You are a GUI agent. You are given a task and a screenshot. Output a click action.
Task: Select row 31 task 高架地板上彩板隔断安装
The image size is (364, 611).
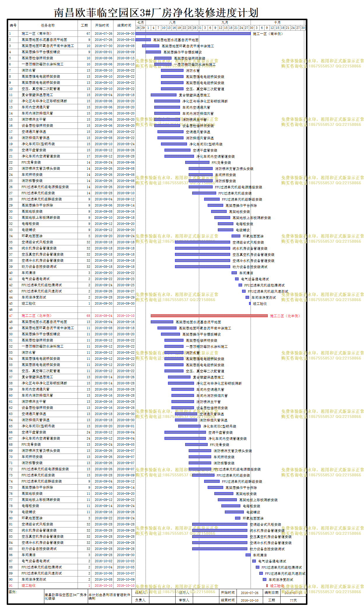tap(41, 218)
